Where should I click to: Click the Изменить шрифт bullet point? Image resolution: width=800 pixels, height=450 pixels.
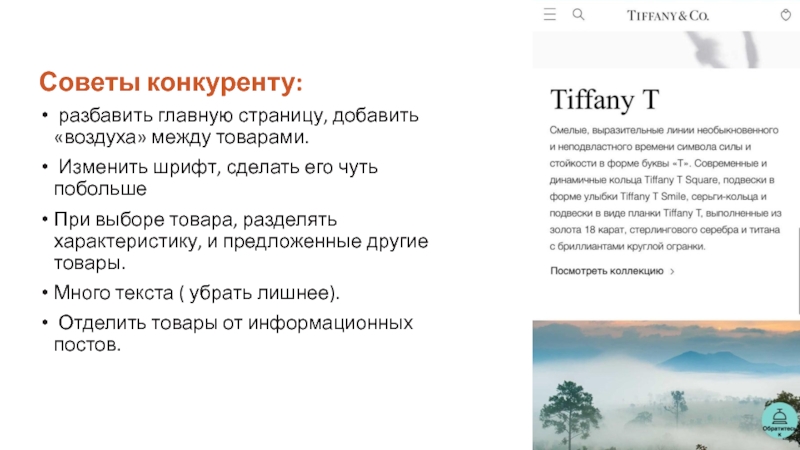(x=215, y=177)
